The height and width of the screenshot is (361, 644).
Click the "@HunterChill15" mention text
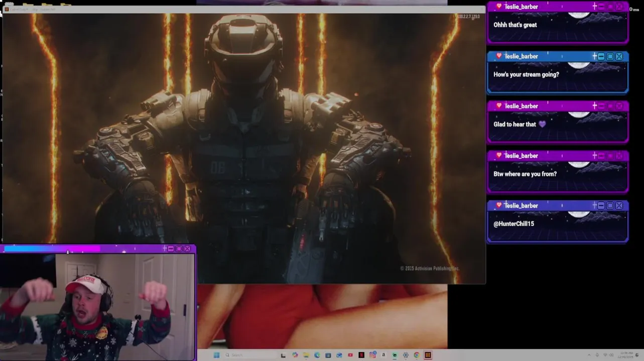pyautogui.click(x=513, y=224)
